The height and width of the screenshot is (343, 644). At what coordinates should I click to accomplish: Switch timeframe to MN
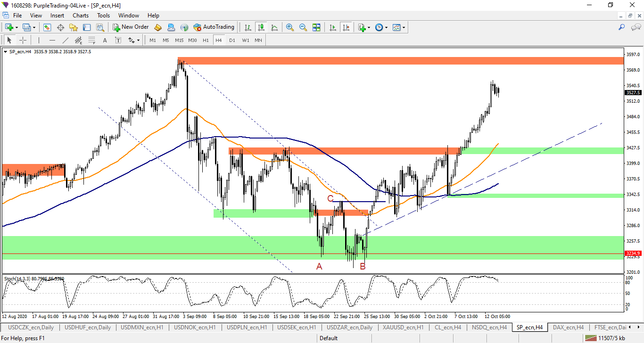[258, 40]
